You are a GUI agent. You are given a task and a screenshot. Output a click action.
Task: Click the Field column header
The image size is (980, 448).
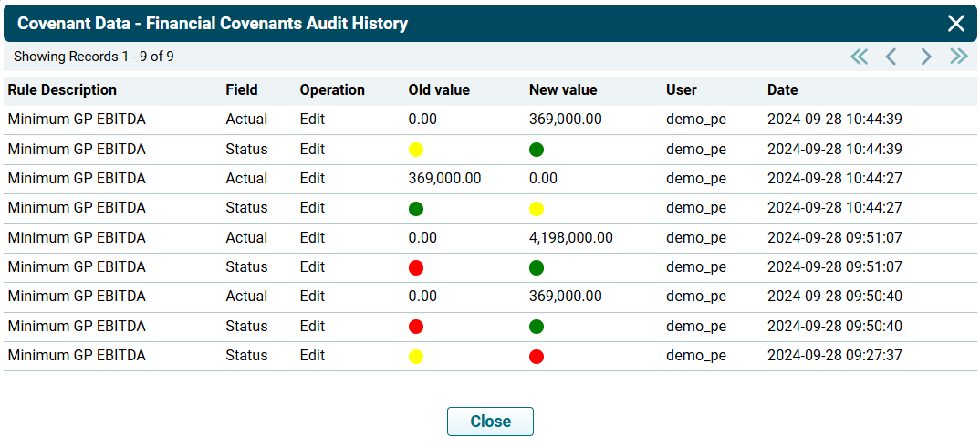[242, 90]
